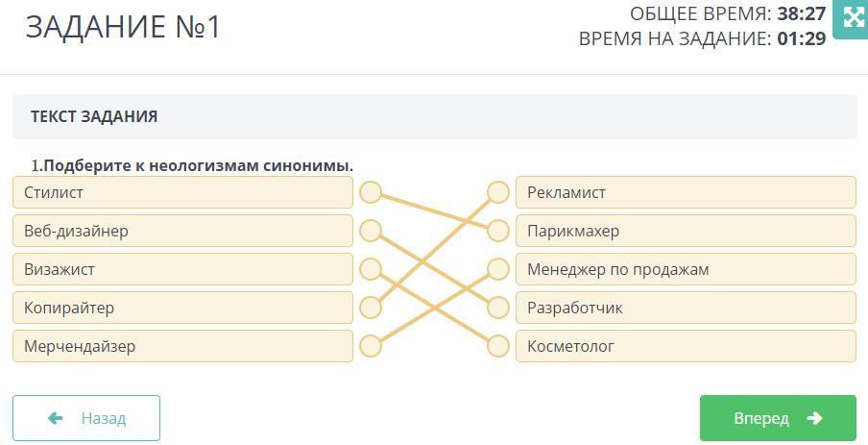Click the fullscreen expand icon
The height and width of the screenshot is (445, 868).
[x=852, y=17]
